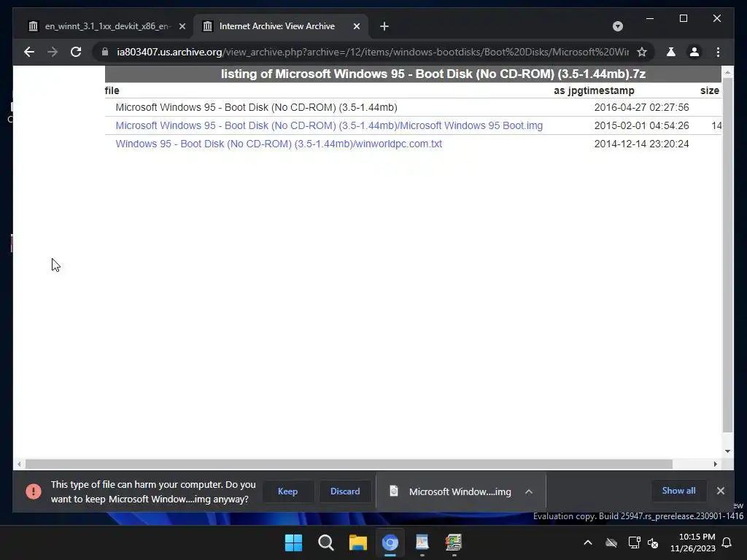Open Chrome Labs flask icon
The width and height of the screenshot is (747, 560).
tap(671, 52)
